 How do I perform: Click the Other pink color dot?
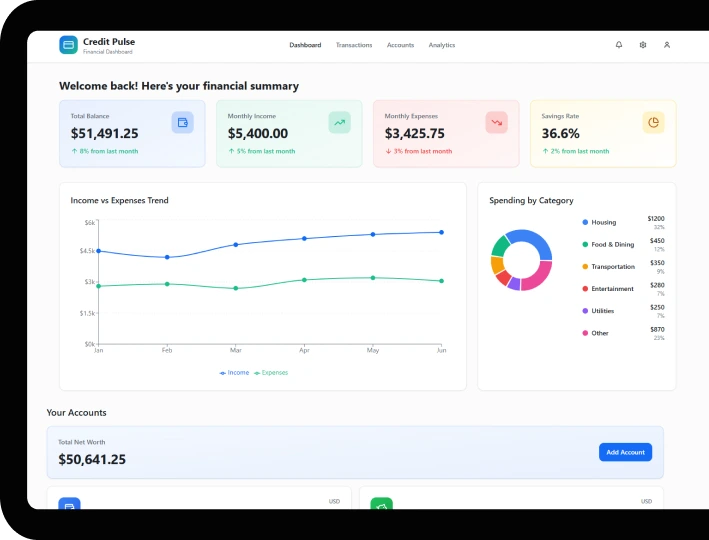tap(585, 333)
